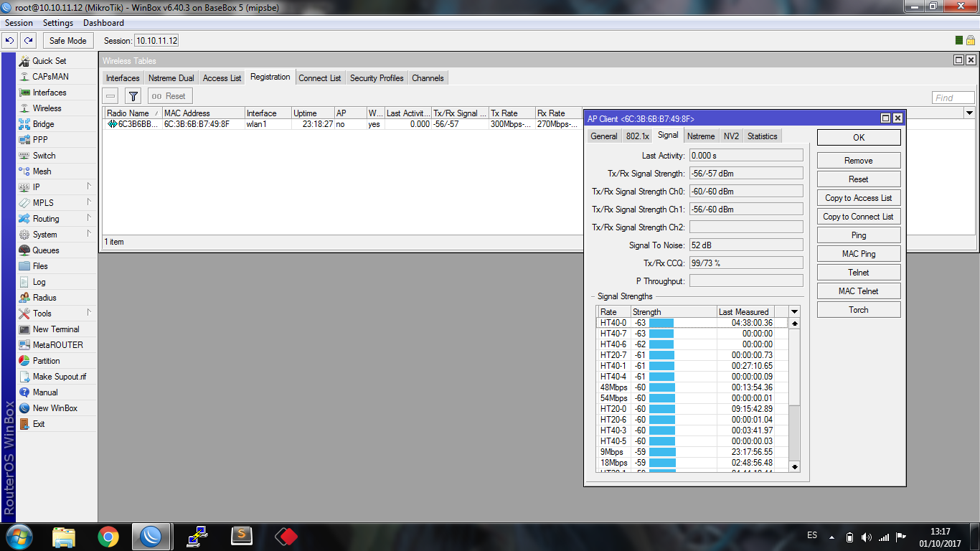Click the Session address field

[x=156, y=41]
